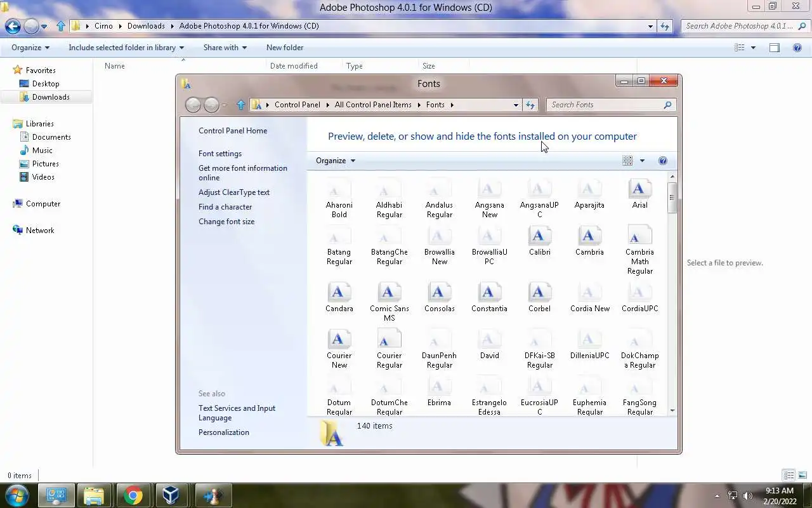Click volume icon in system tray
Image resolution: width=812 pixels, height=508 pixels.
pos(748,495)
